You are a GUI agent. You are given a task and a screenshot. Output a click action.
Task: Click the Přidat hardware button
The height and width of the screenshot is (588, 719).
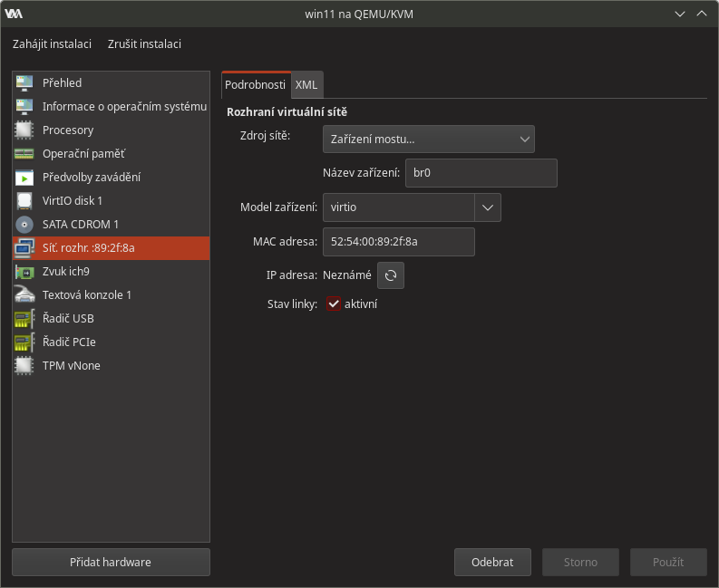111,562
